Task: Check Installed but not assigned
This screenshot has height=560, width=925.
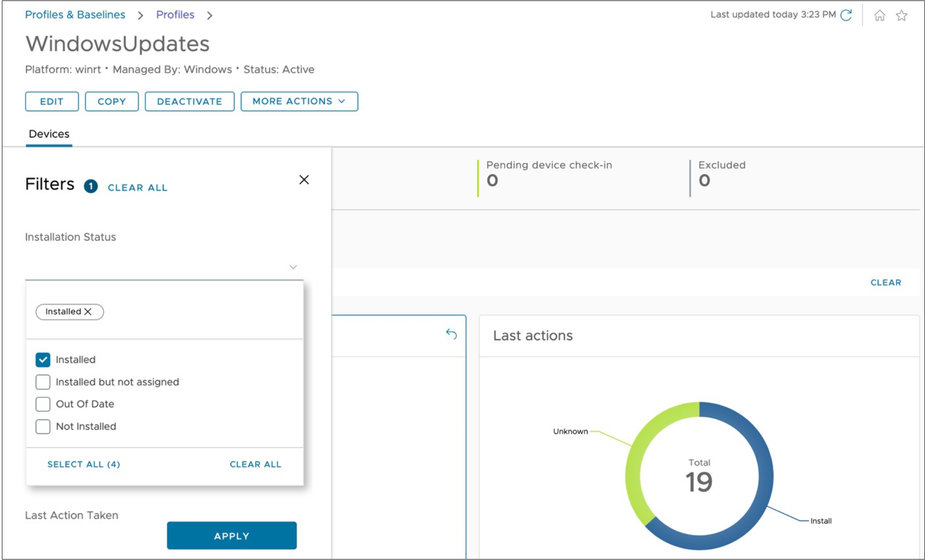Action: 43,382
